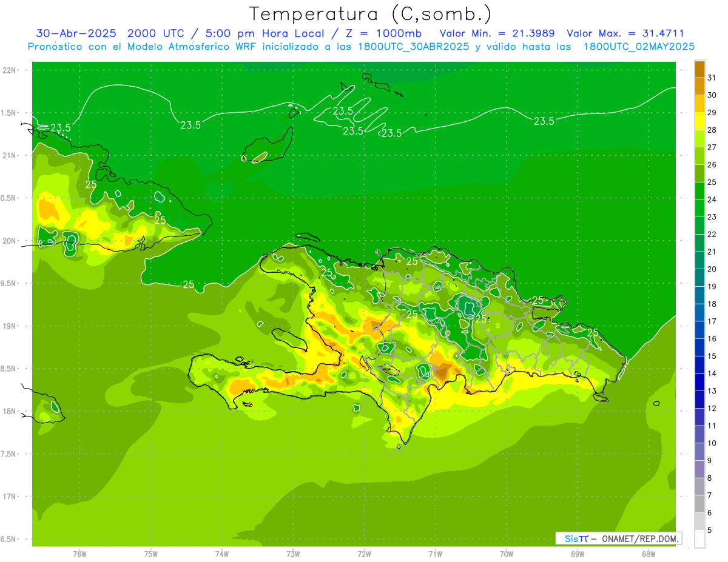Click the "75W" longitude axis label
The height and width of the screenshot is (562, 728).
pos(151,554)
